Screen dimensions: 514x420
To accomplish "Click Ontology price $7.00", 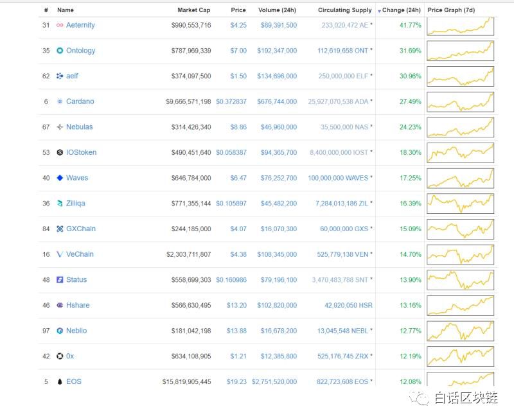I will pyautogui.click(x=238, y=51).
